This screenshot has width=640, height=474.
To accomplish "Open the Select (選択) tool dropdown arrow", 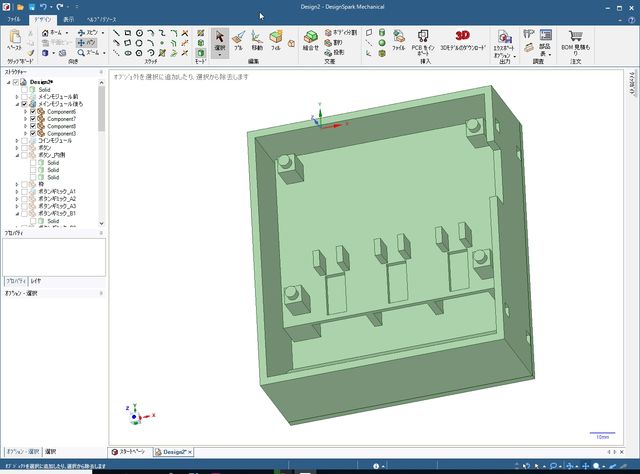I will [x=220, y=55].
